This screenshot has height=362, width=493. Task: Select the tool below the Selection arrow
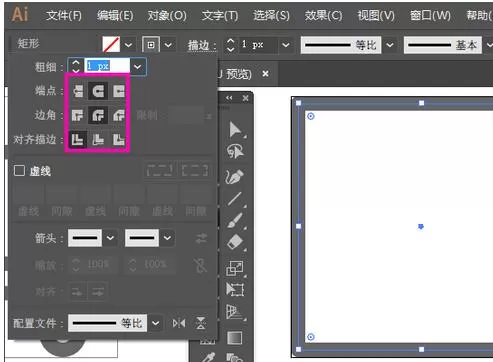(235, 152)
